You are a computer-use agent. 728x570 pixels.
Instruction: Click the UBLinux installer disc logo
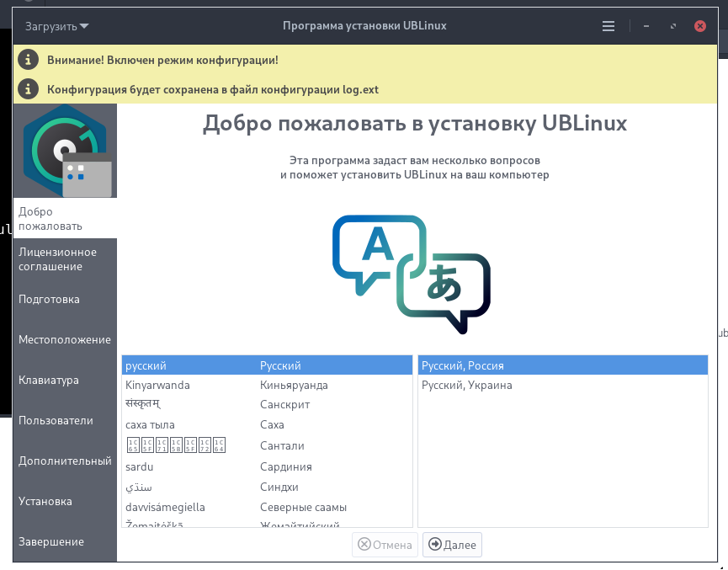point(66,151)
